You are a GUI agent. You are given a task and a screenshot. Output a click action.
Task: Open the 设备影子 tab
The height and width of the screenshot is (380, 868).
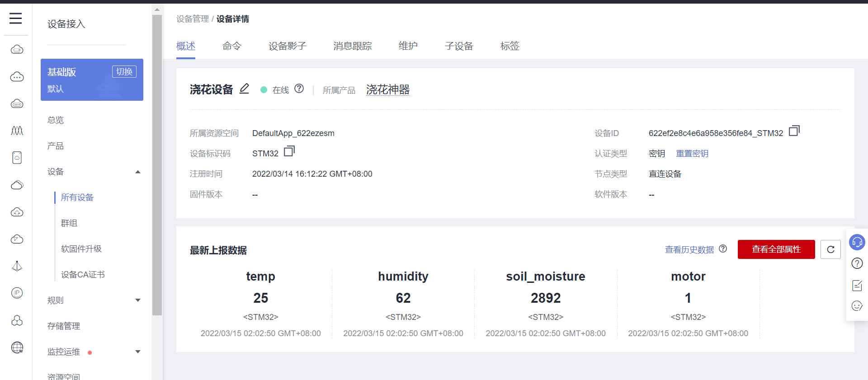tap(288, 46)
